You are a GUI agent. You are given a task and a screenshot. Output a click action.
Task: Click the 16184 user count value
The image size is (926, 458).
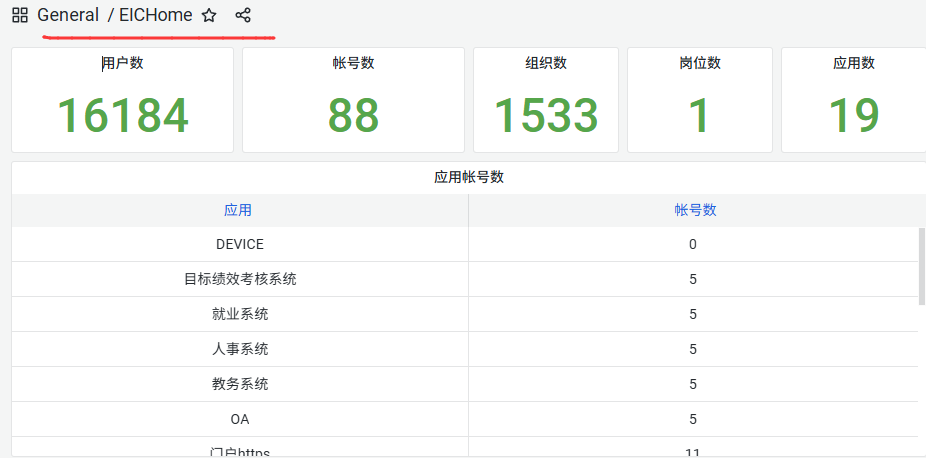tap(123, 115)
